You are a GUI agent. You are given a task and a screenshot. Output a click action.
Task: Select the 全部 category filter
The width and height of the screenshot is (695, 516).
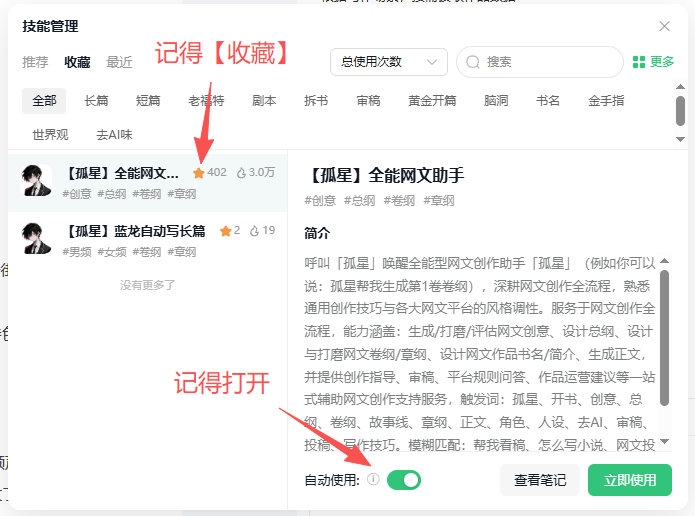pyautogui.click(x=44, y=101)
